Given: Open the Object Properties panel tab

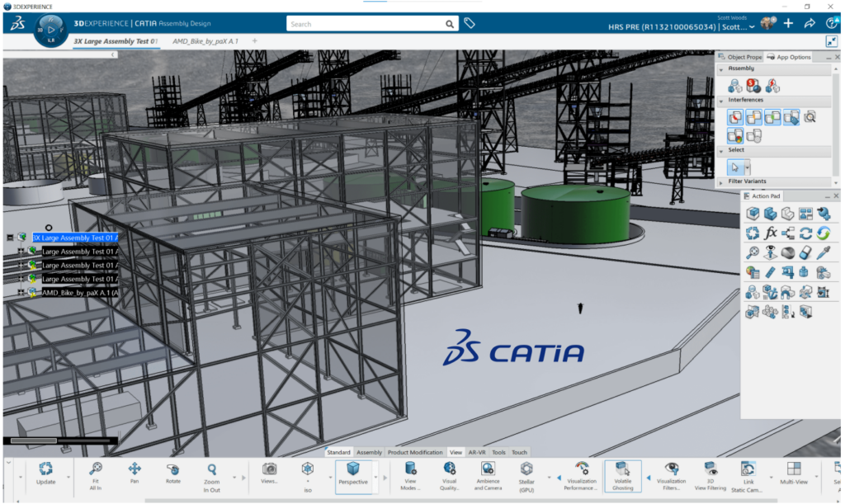Looking at the screenshot, I should [x=740, y=57].
